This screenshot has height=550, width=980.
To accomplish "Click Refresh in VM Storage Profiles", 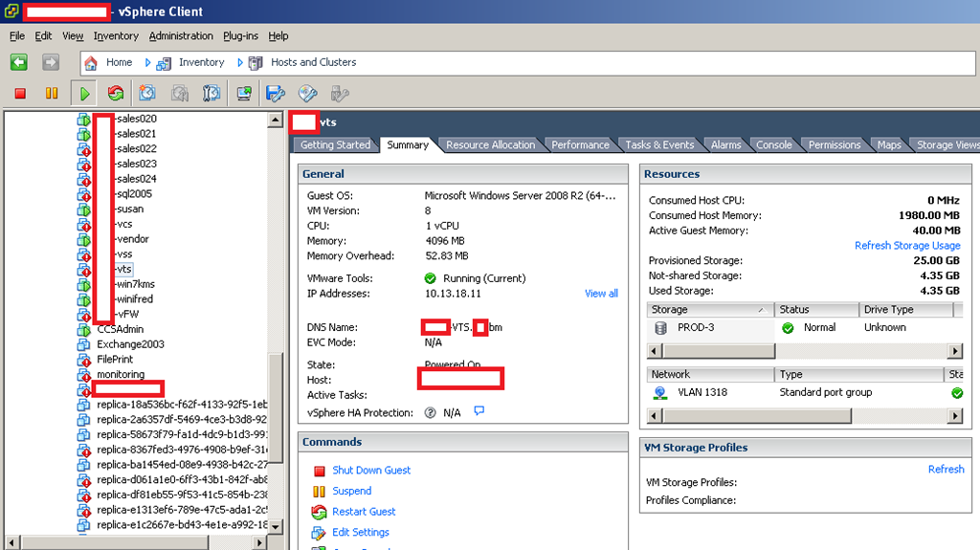I will point(946,470).
